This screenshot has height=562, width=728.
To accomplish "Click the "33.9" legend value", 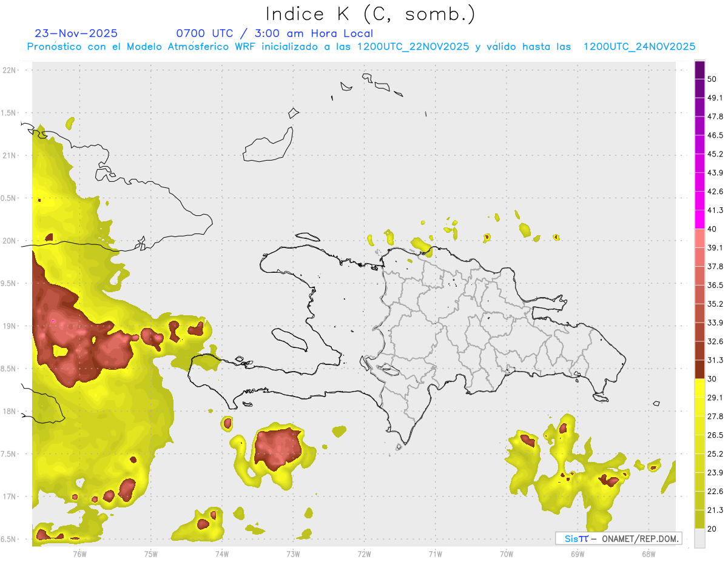I will click(715, 323).
